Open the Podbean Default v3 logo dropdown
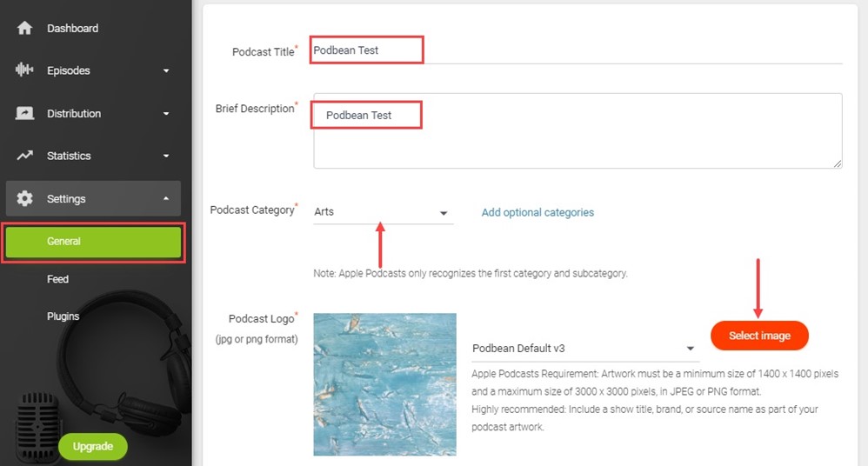This screenshot has width=868, height=466. point(584,348)
